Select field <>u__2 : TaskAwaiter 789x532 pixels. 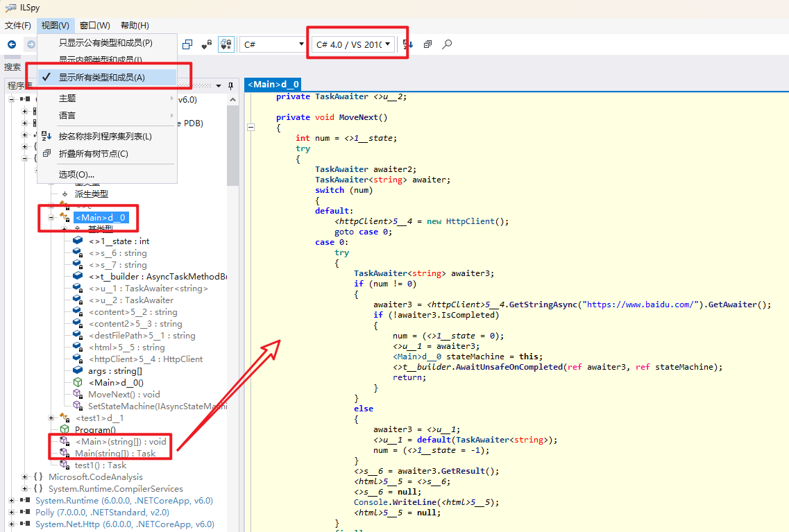click(x=131, y=300)
